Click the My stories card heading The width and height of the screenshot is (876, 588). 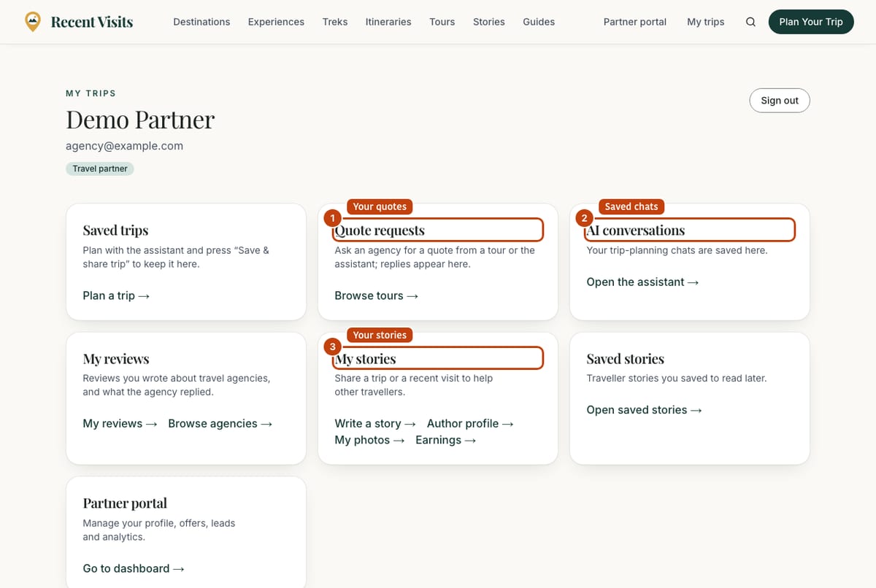pyautogui.click(x=366, y=359)
